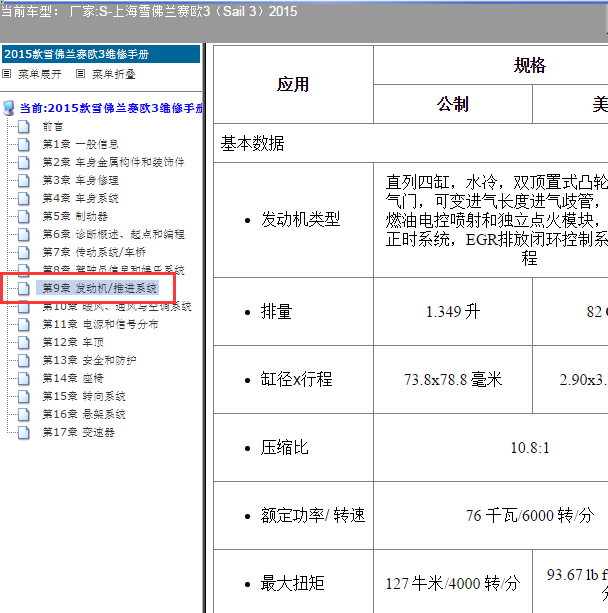Click the page icon beside 第14章 座椅
This screenshot has height=613, width=608.
pos(23,378)
